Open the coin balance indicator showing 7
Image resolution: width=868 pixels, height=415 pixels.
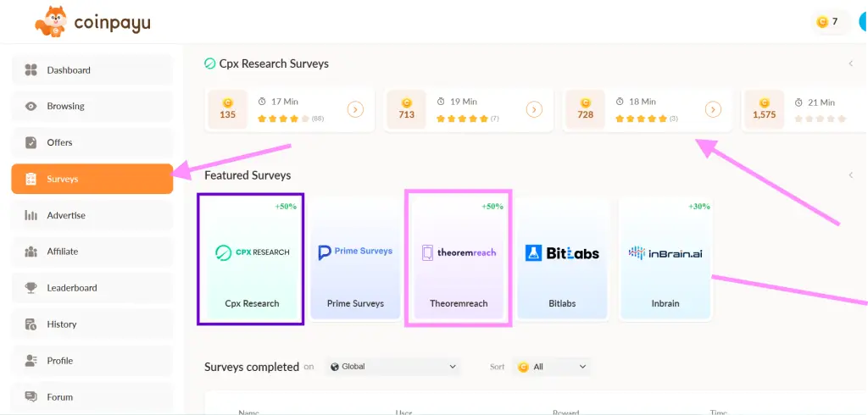pyautogui.click(x=827, y=22)
